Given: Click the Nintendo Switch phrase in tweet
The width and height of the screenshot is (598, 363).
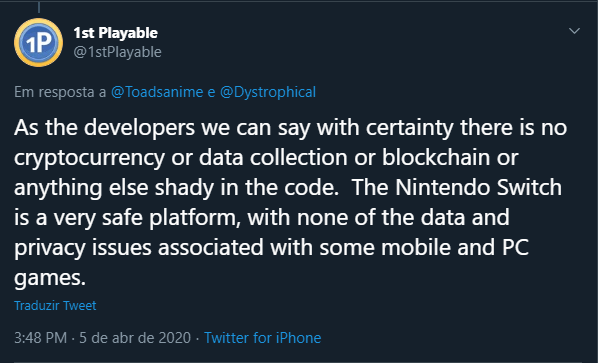Looking at the screenshot, I should click(479, 188).
